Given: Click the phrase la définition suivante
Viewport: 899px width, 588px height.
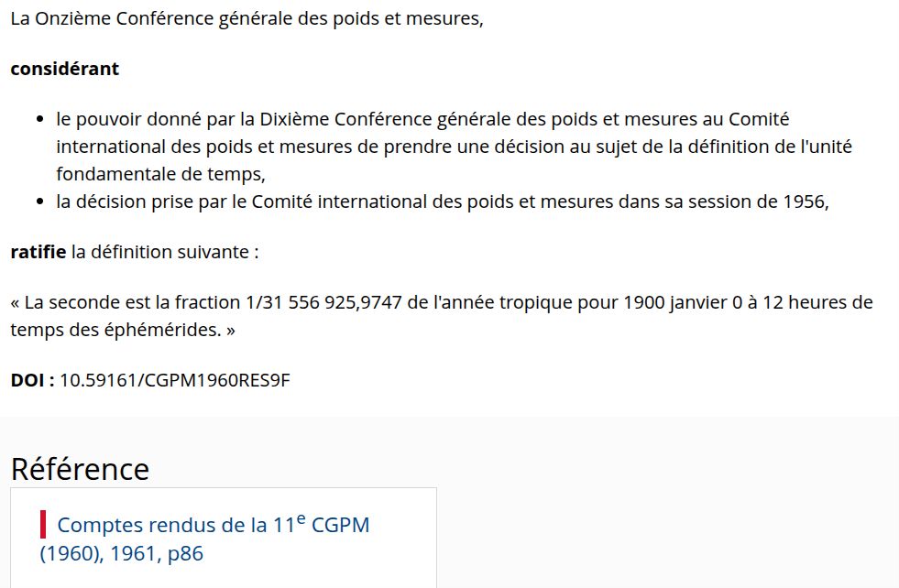Looking at the screenshot, I should 165,252.
